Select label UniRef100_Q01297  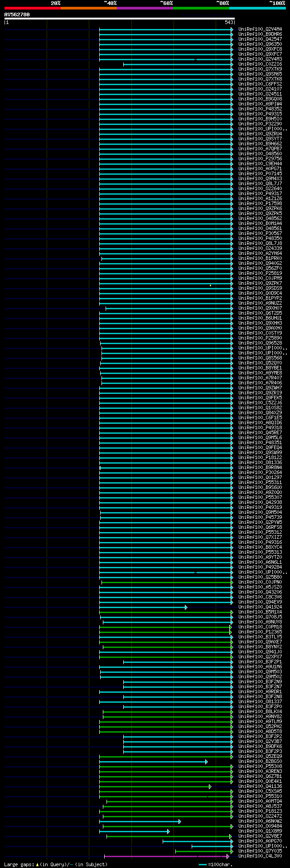pyautogui.click(x=260, y=477)
